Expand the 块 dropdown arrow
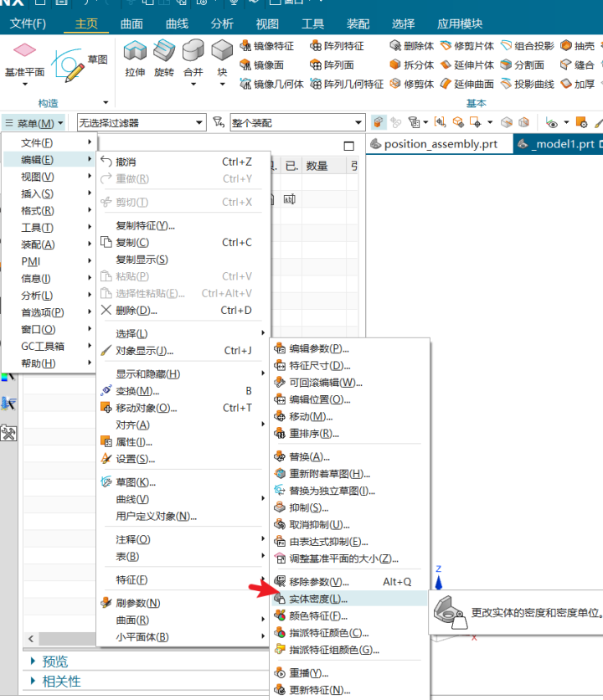This screenshot has height=700, width=603. [222, 85]
